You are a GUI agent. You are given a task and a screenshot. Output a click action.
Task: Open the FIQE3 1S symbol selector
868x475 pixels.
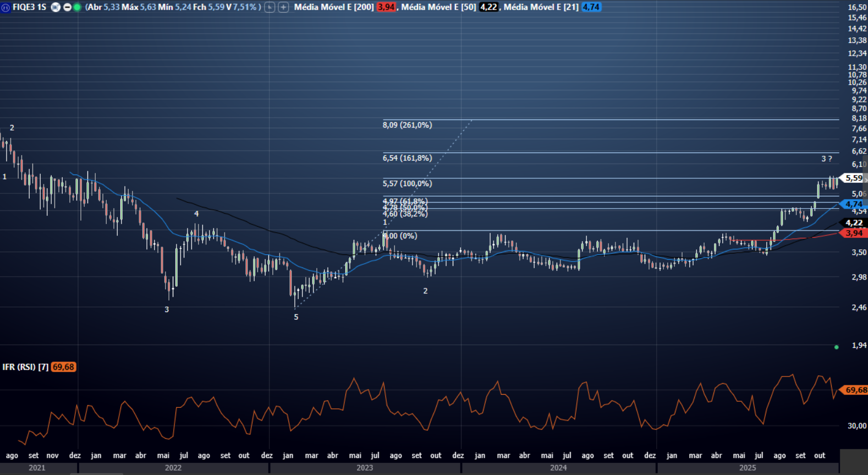pos(29,7)
